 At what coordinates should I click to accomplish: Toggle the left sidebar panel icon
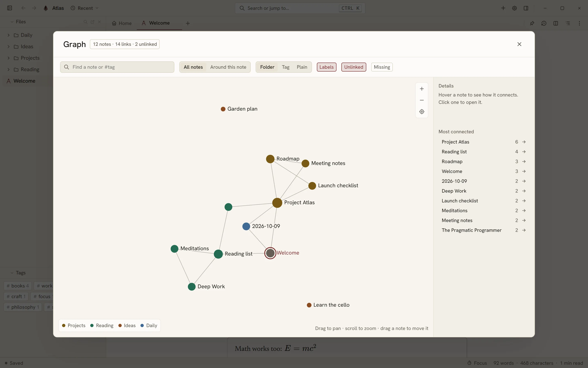tap(9, 8)
